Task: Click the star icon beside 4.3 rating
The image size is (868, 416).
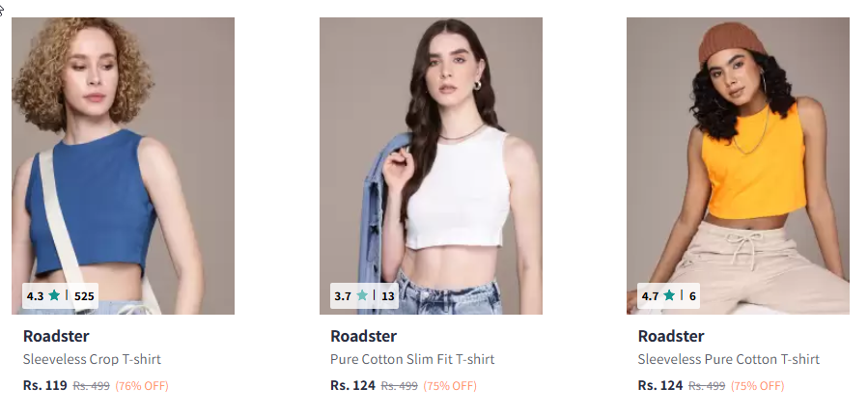Action: pyautogui.click(x=54, y=295)
